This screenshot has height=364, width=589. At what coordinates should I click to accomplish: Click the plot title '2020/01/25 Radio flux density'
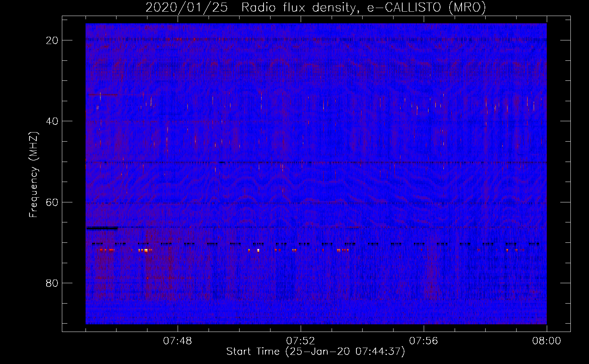click(316, 7)
